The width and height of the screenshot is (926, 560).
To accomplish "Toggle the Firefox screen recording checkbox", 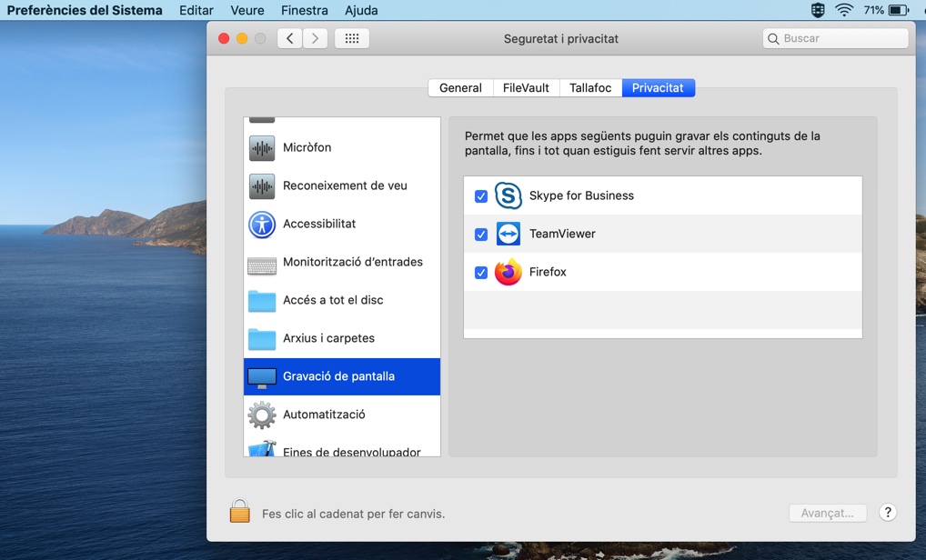I will point(481,273).
